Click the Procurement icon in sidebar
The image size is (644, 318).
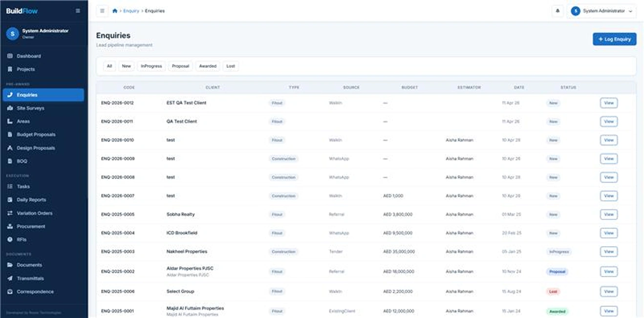pyautogui.click(x=10, y=227)
